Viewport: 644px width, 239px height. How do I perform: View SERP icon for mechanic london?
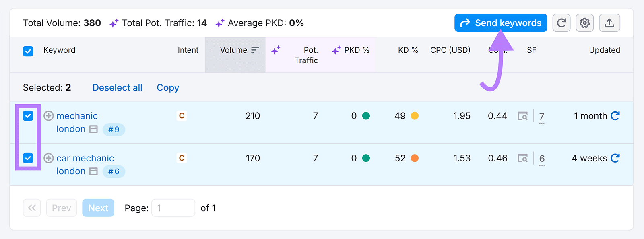coord(522,116)
